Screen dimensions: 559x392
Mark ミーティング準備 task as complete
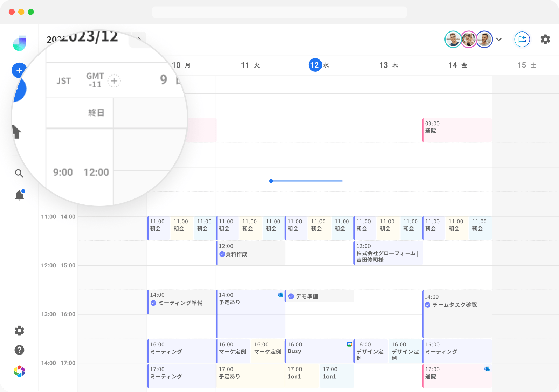coord(153,303)
